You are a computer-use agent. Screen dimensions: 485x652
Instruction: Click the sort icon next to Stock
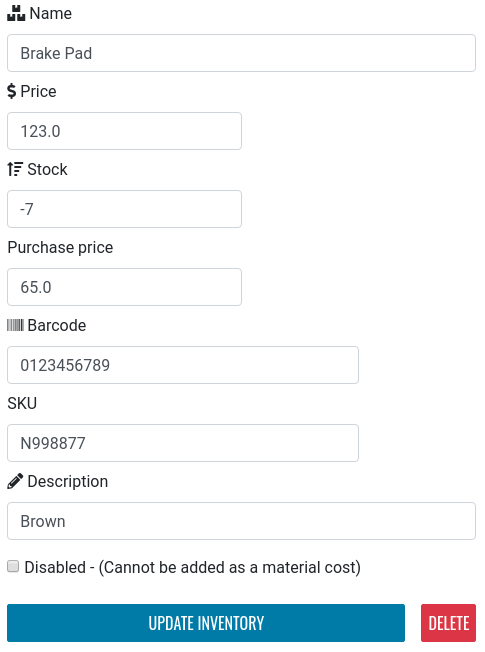point(15,169)
